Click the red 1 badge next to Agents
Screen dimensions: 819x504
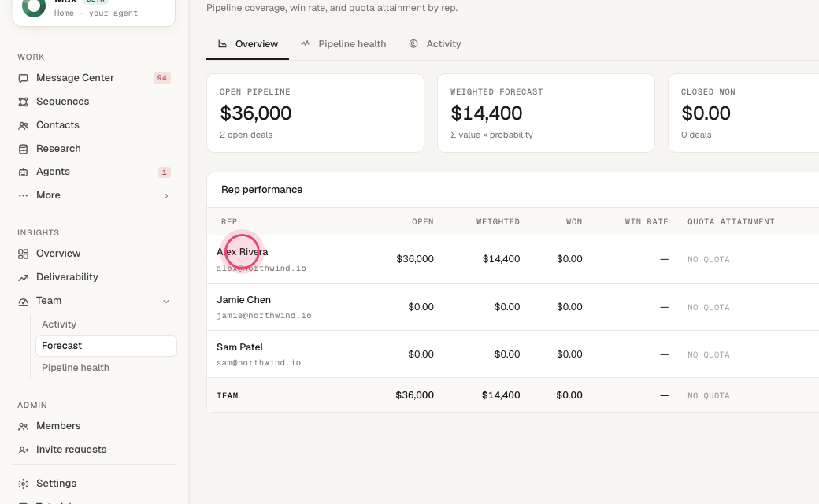coord(165,172)
